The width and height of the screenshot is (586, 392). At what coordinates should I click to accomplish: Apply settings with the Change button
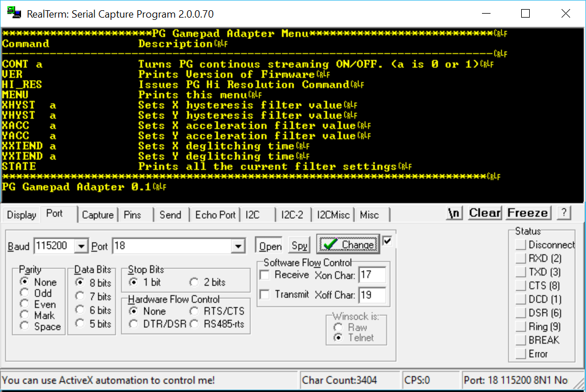pos(348,244)
